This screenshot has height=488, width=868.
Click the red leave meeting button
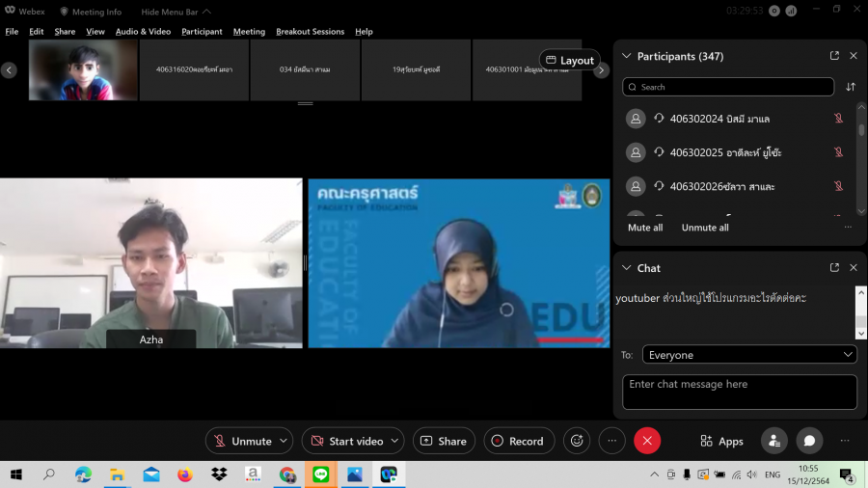[647, 441]
